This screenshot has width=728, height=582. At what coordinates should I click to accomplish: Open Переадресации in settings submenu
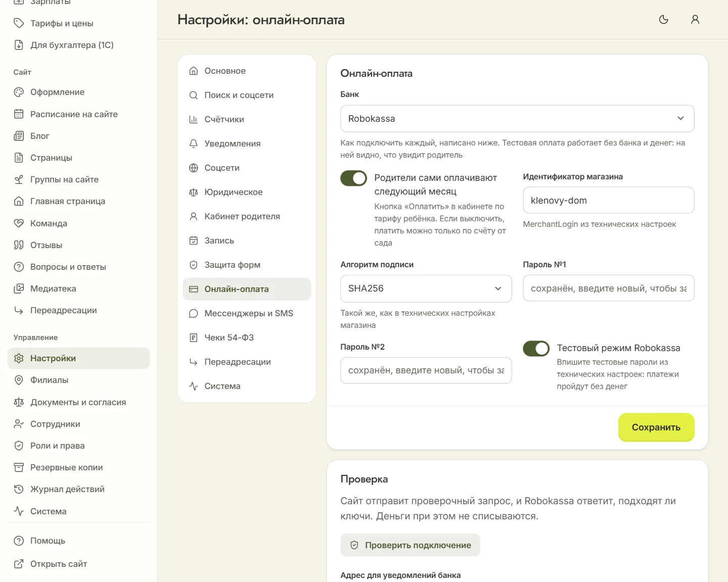[247, 362]
